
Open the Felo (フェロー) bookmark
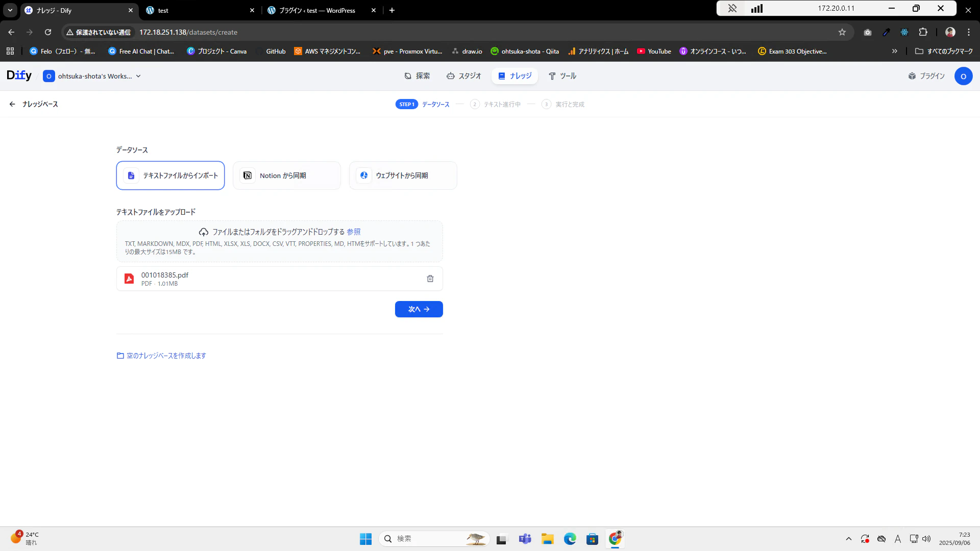click(62, 51)
